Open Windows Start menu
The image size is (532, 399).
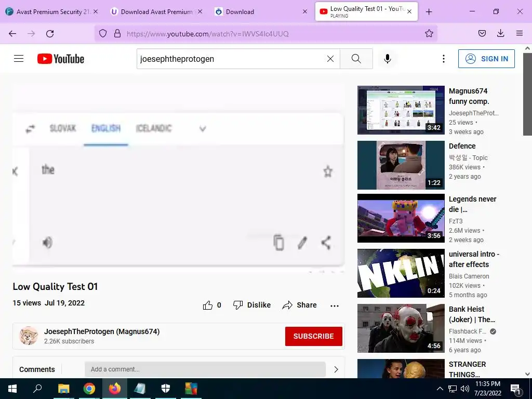(x=12, y=389)
